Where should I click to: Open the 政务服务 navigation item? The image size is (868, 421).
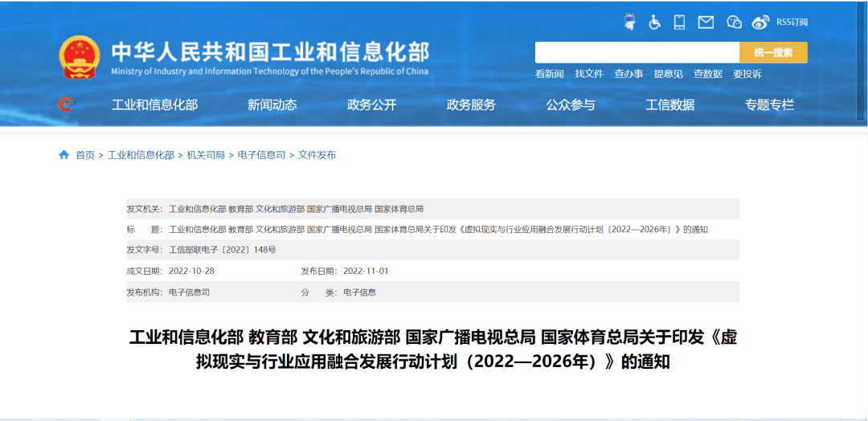click(x=471, y=104)
